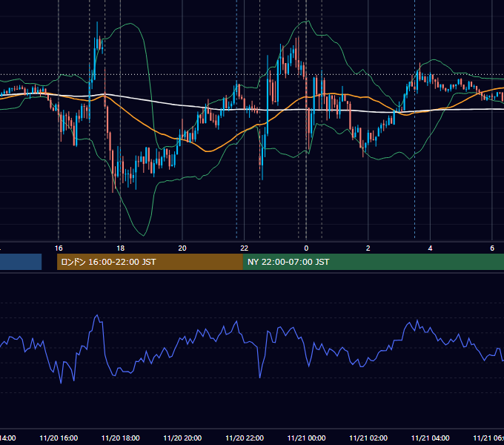
Task: Click the 11/20 20:00 date label
Action: click(x=182, y=438)
